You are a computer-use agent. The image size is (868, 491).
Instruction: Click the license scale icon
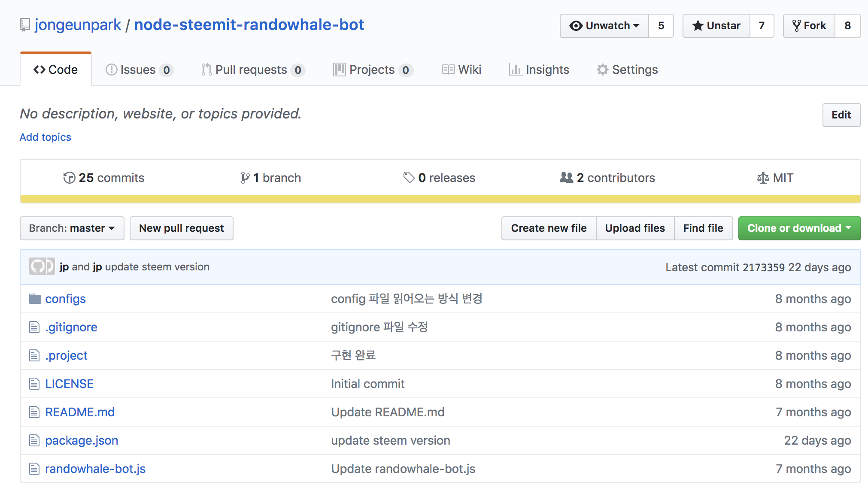tap(763, 178)
